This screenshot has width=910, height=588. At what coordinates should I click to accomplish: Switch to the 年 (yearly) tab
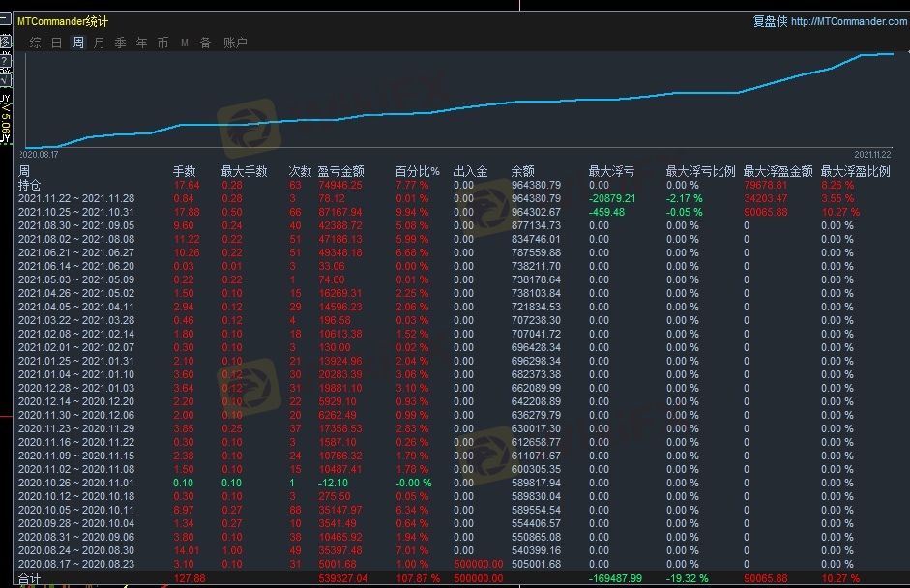(x=142, y=43)
